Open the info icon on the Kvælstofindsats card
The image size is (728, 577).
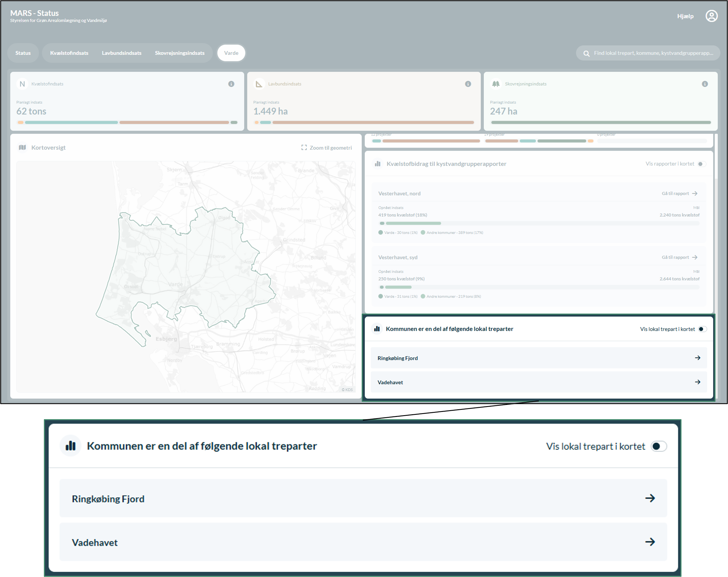pyautogui.click(x=231, y=84)
